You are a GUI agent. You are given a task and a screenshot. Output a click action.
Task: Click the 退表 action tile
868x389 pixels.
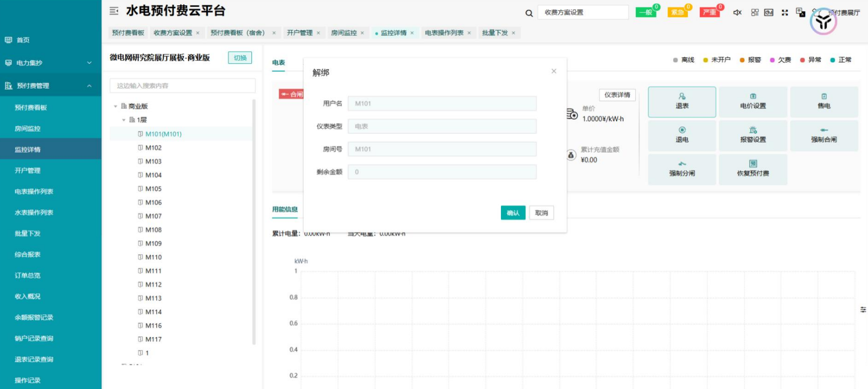(682, 102)
